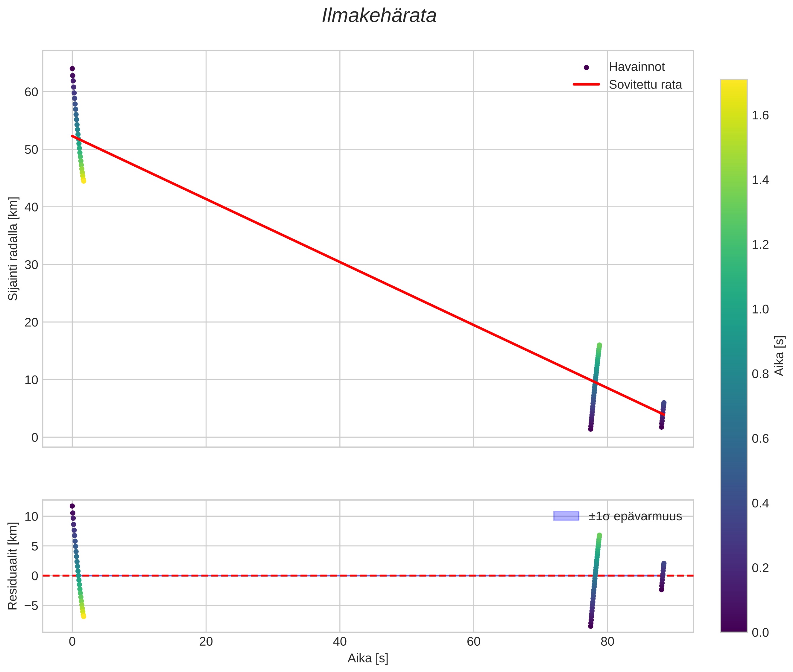Click the ±1σ epävarmuus legend text
The image size is (793, 672).
635,516
